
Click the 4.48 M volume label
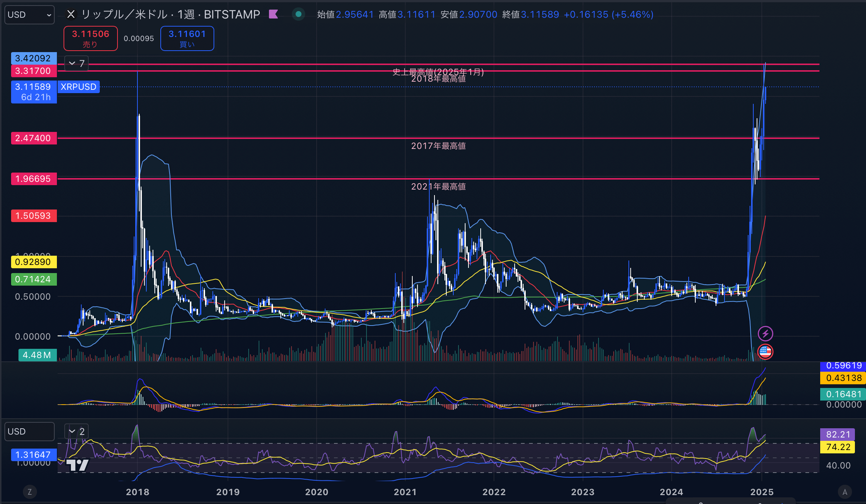37,355
